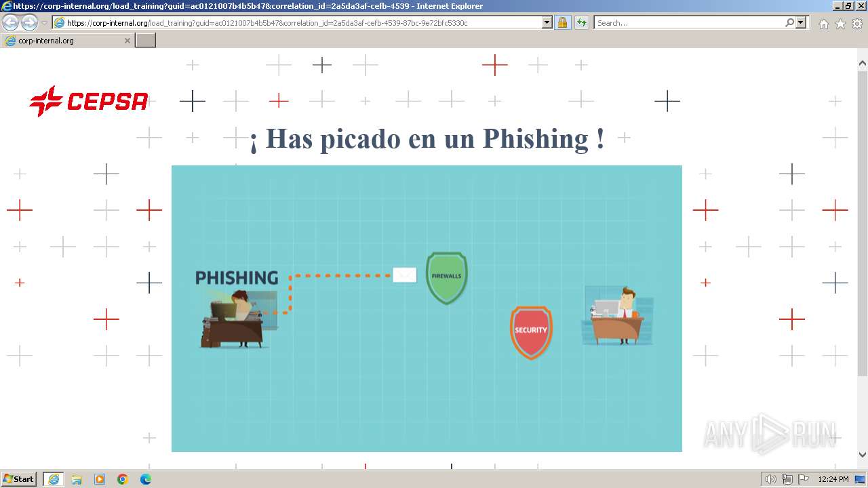Click the address bar URL field
Viewport: 868px width, 488px height.
click(297, 22)
